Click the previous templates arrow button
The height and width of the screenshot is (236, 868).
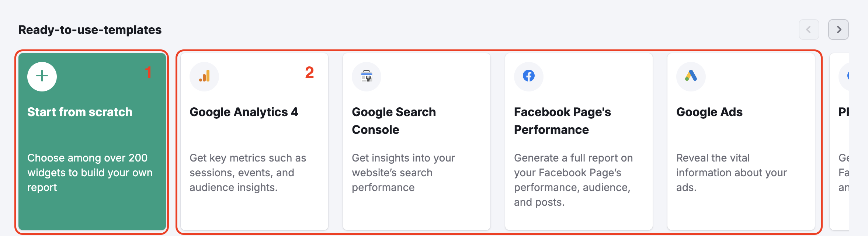(809, 29)
